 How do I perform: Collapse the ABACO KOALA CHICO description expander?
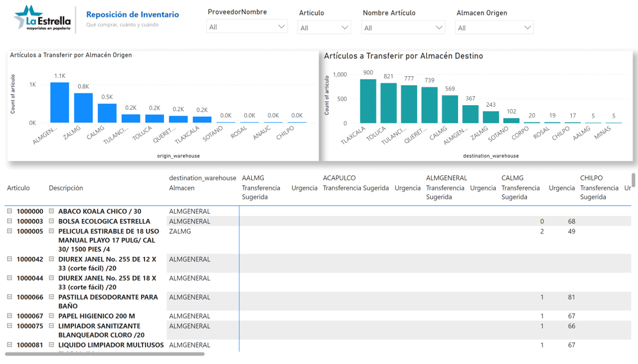point(52,211)
